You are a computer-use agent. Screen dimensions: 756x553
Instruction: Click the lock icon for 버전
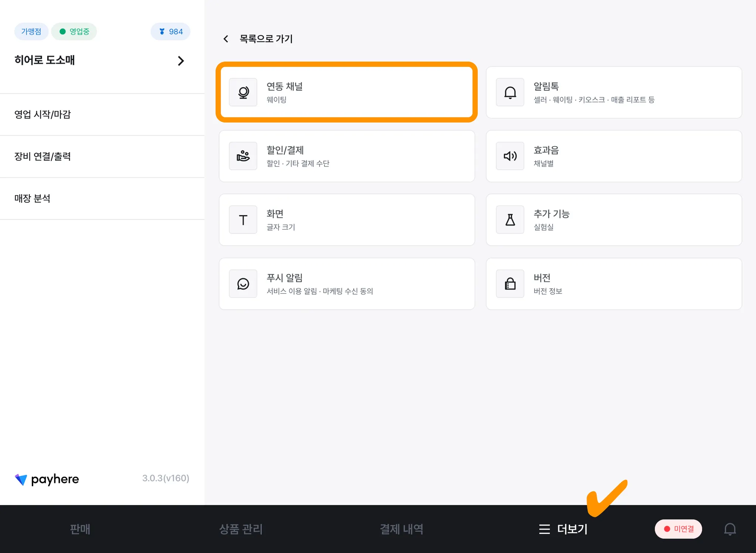pos(510,284)
